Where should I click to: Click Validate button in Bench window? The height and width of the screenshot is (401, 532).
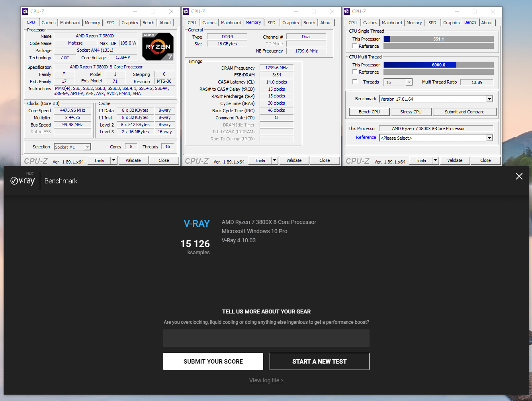[x=455, y=160]
